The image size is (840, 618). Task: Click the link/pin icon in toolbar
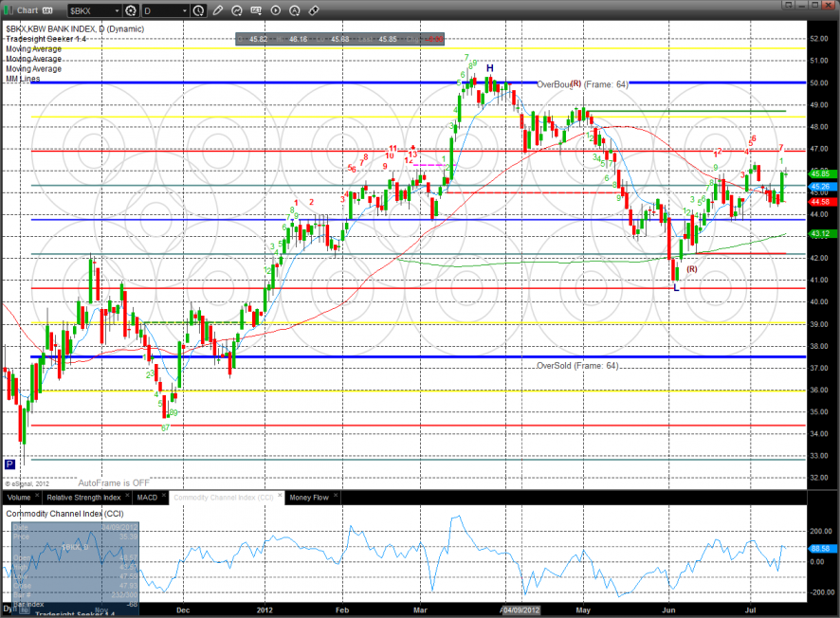pos(313,10)
